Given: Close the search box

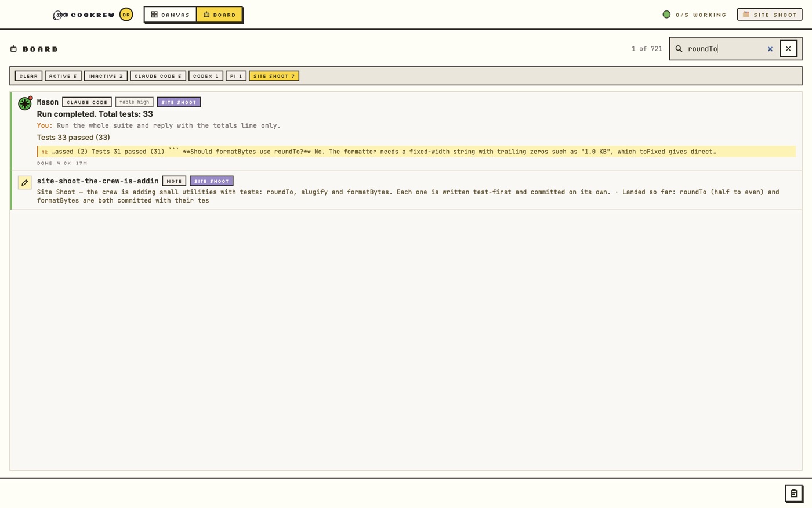Looking at the screenshot, I should click(788, 49).
